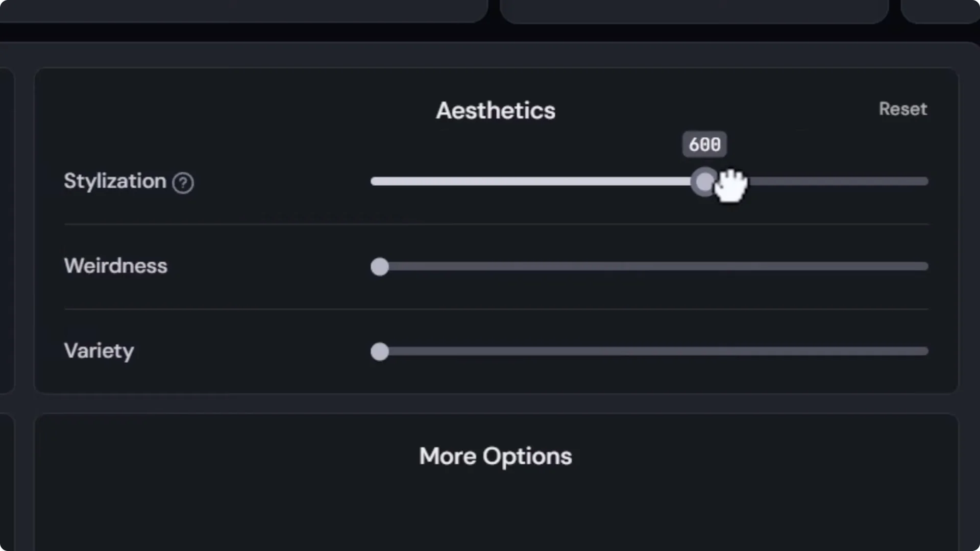Click unfilled Stylization track midway right of handle
Screen dimensions: 980x551
click(x=837, y=182)
